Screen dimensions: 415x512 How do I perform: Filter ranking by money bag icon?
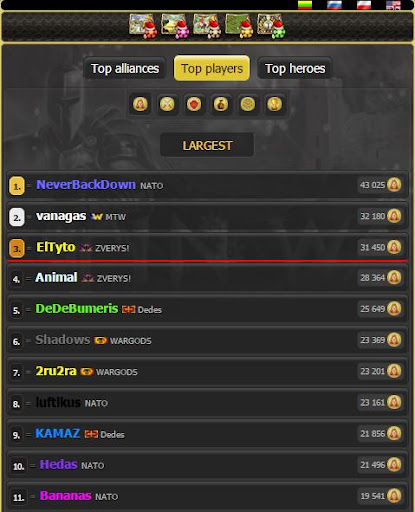click(x=221, y=104)
